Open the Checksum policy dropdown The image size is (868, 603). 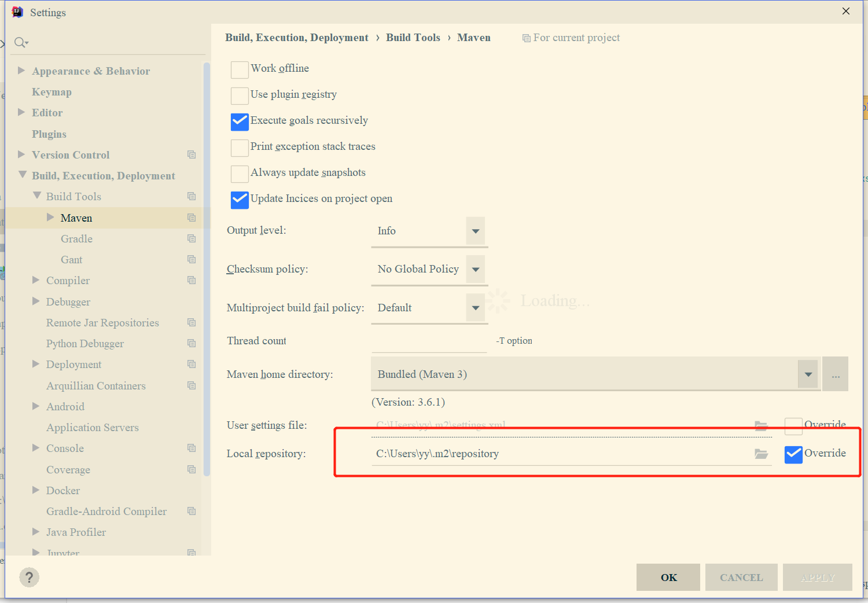point(475,269)
